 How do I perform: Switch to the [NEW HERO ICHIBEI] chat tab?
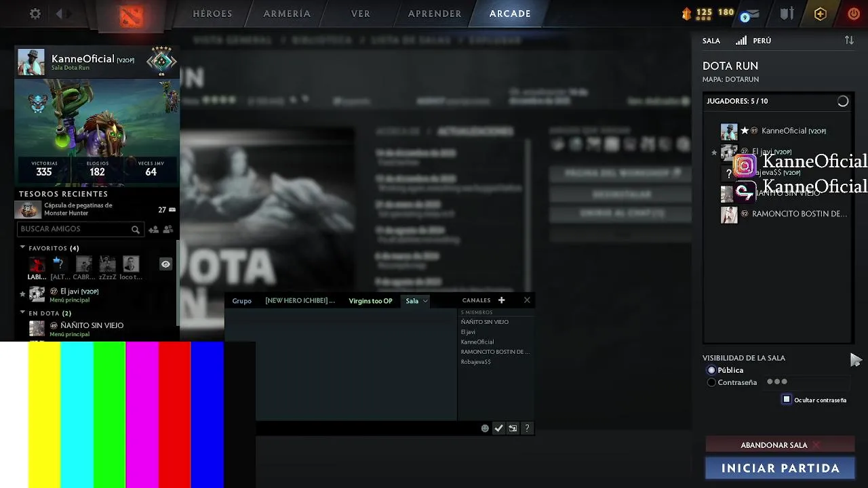click(x=300, y=301)
